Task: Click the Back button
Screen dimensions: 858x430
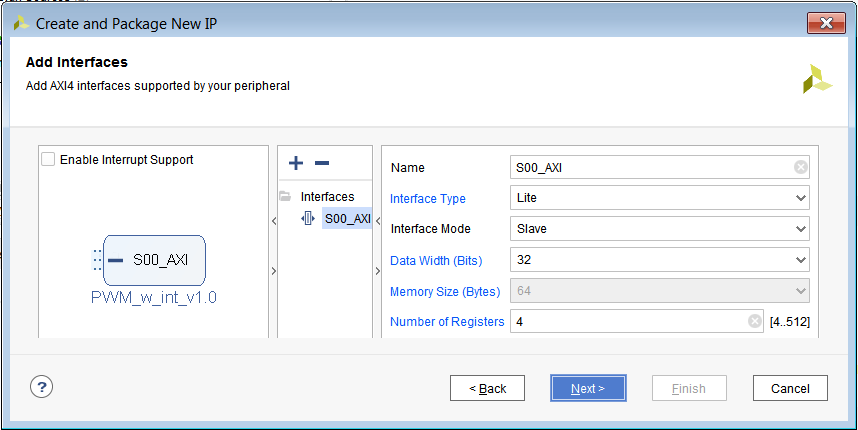Action: click(x=487, y=388)
